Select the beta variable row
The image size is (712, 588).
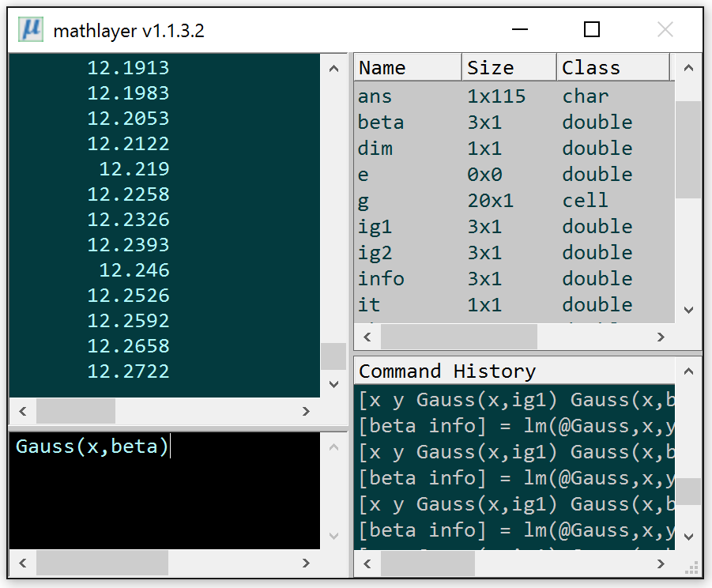coord(381,122)
